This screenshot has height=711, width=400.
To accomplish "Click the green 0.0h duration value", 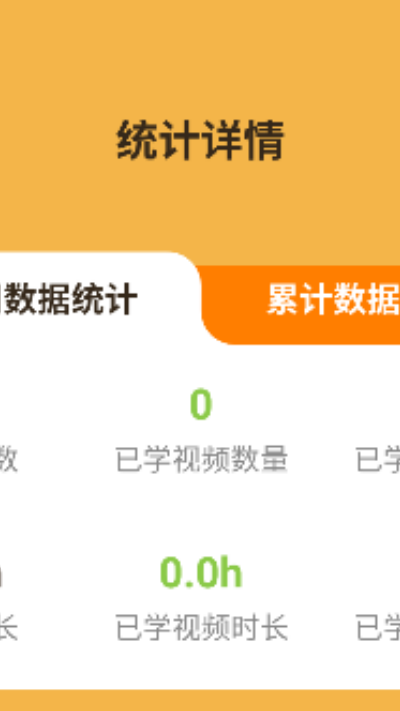I will 201,573.
